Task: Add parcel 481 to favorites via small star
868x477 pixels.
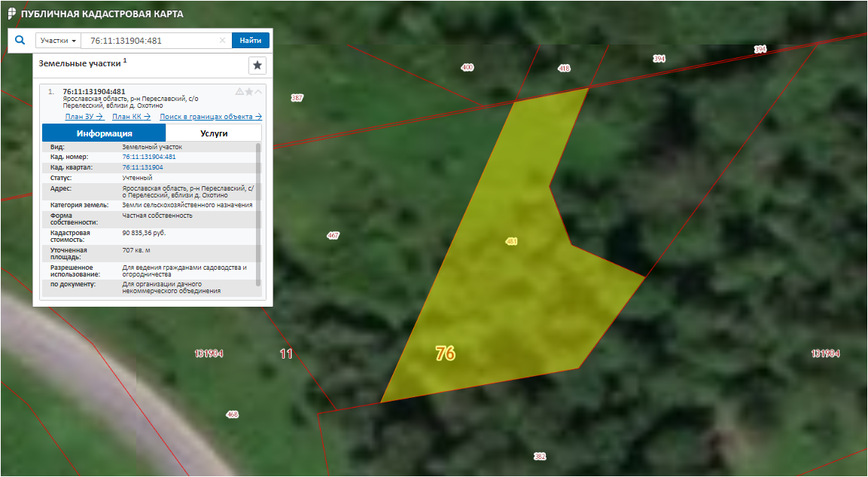Action: point(249,91)
